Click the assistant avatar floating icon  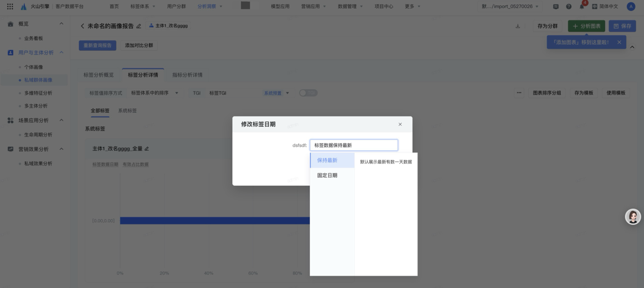point(633,217)
